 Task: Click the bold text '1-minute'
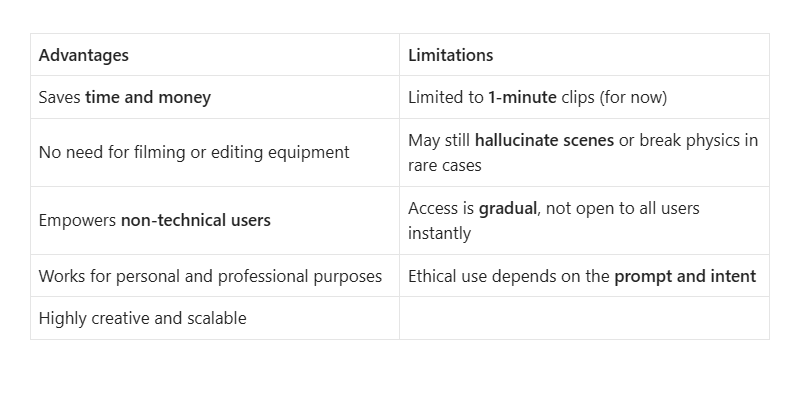[522, 97]
